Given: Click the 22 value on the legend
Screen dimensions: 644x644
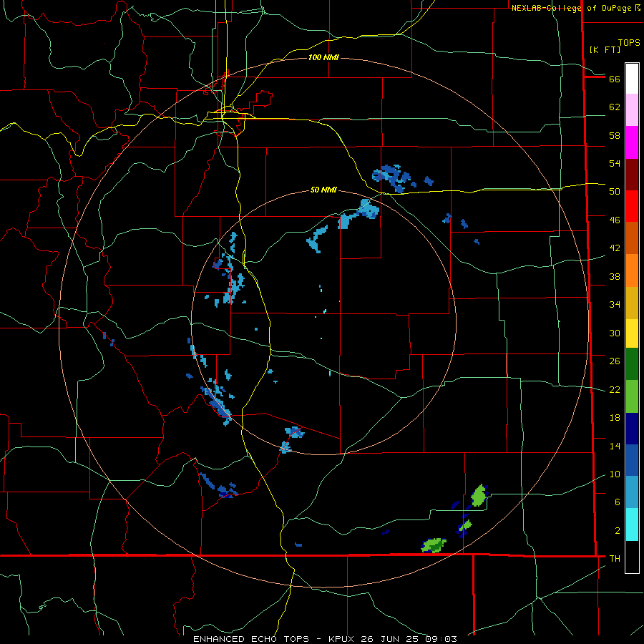Looking at the screenshot, I should click(615, 389).
